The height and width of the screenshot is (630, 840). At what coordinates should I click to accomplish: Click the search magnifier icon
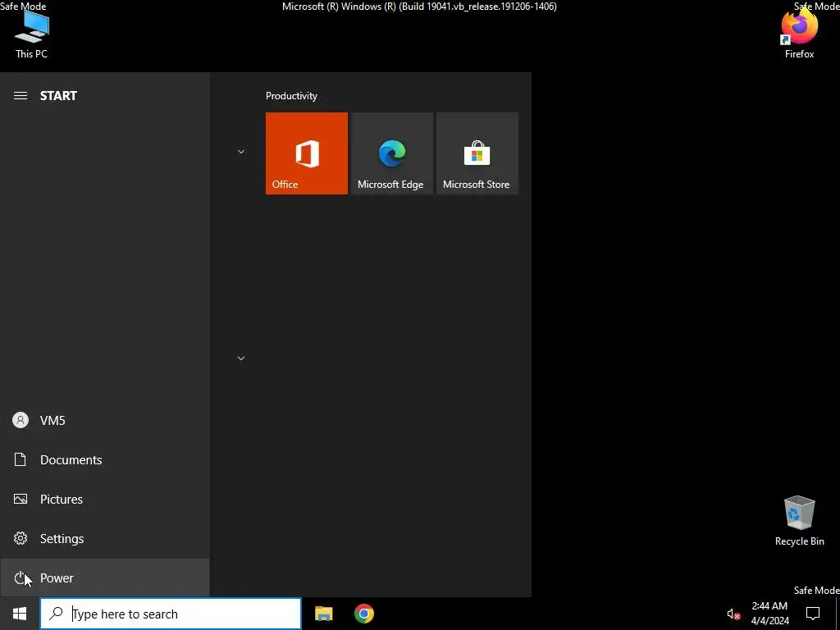click(x=56, y=614)
